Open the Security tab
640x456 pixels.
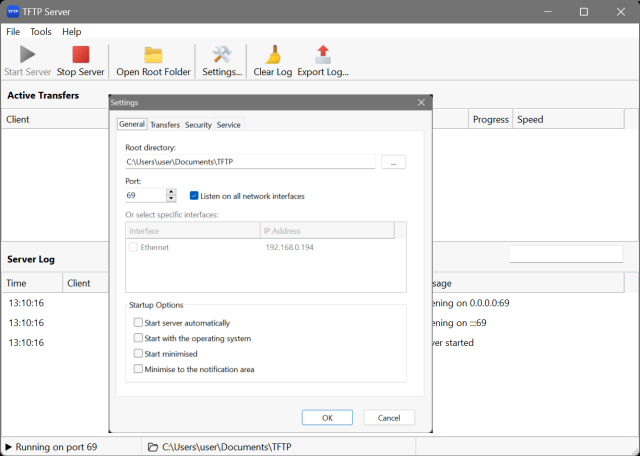click(198, 125)
